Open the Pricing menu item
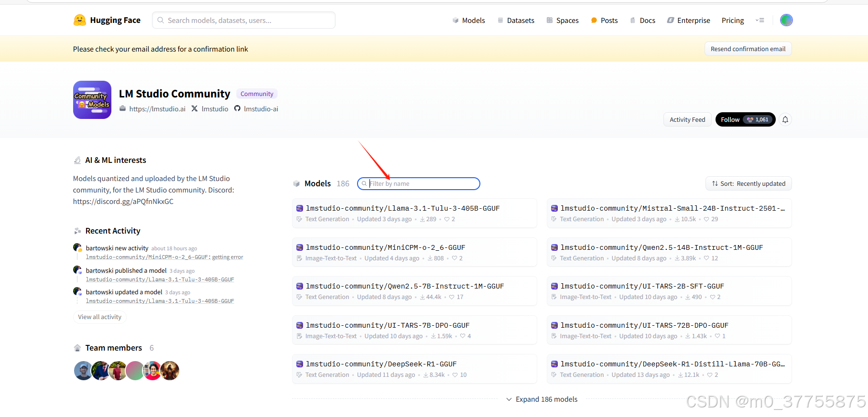This screenshot has width=868, height=417. click(x=733, y=20)
